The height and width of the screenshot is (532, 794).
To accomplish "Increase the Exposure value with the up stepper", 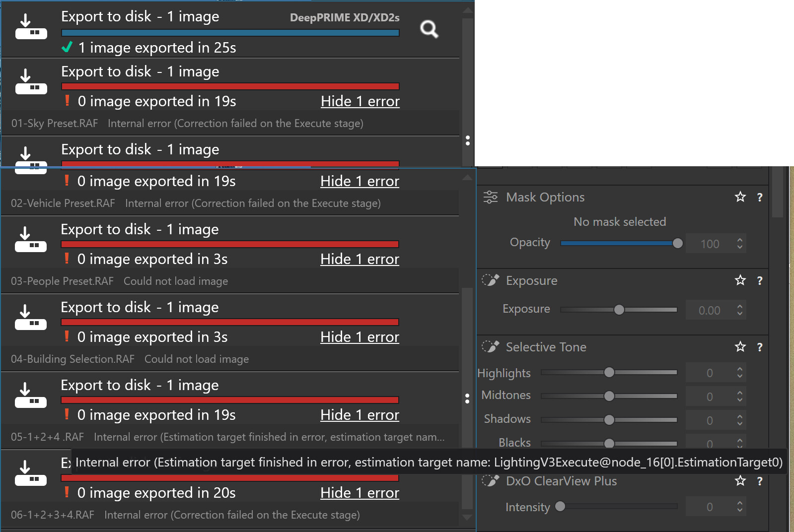I will coord(740,306).
